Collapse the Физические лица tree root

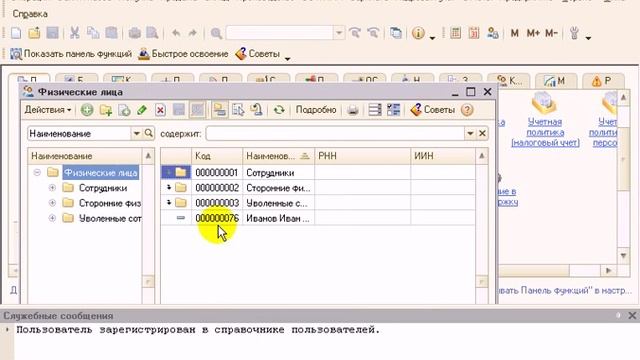pos(37,173)
